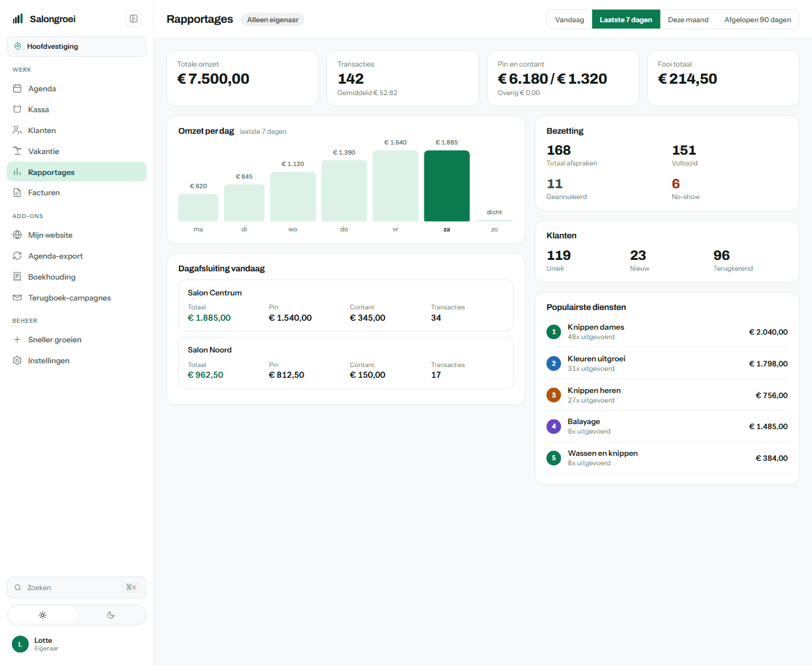Click the Rapportages bar chart icon
The image size is (812, 665).
click(x=17, y=172)
